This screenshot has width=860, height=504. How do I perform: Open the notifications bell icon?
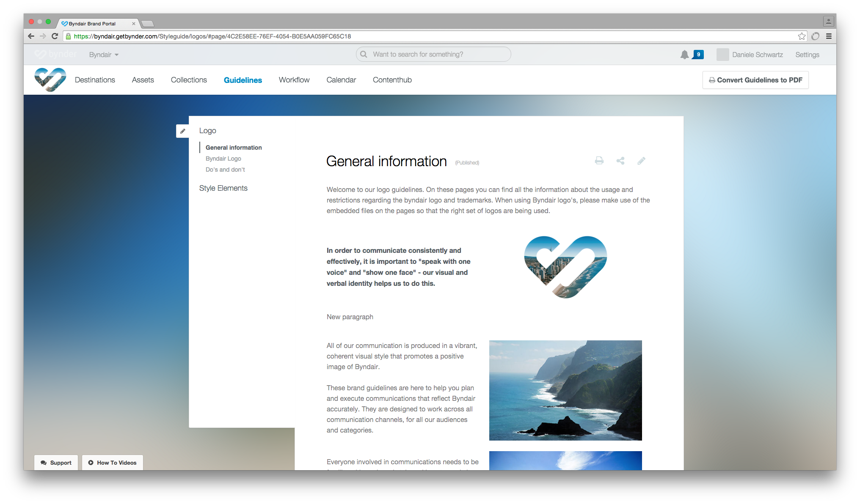684,55
